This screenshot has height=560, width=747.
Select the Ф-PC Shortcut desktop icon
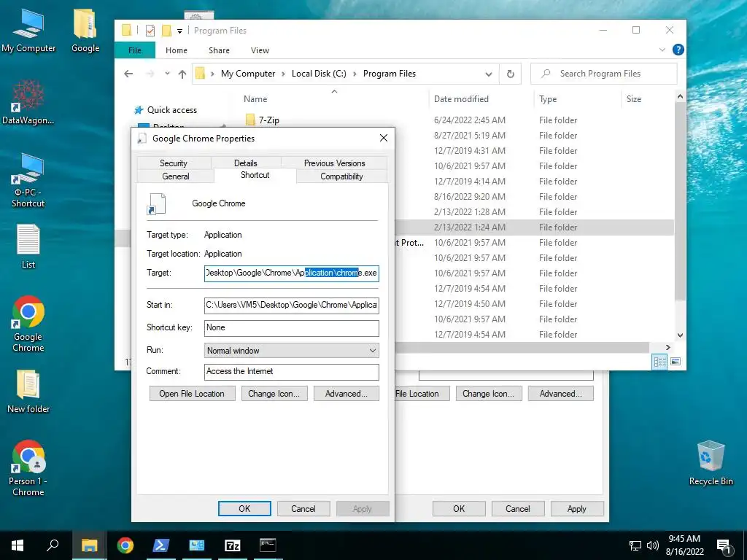[28, 180]
